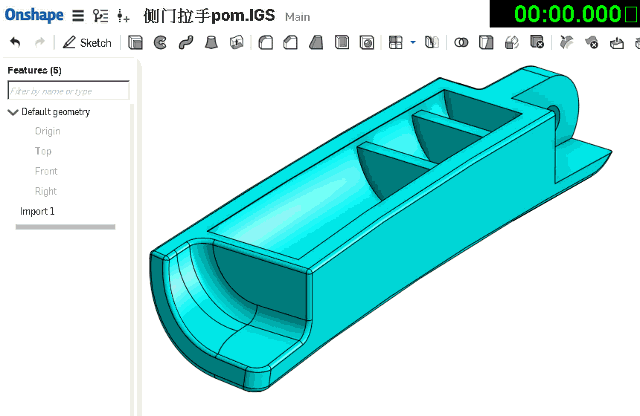This screenshot has height=416, width=640.
Task: Open the hamburger document menu
Action: (x=78, y=16)
